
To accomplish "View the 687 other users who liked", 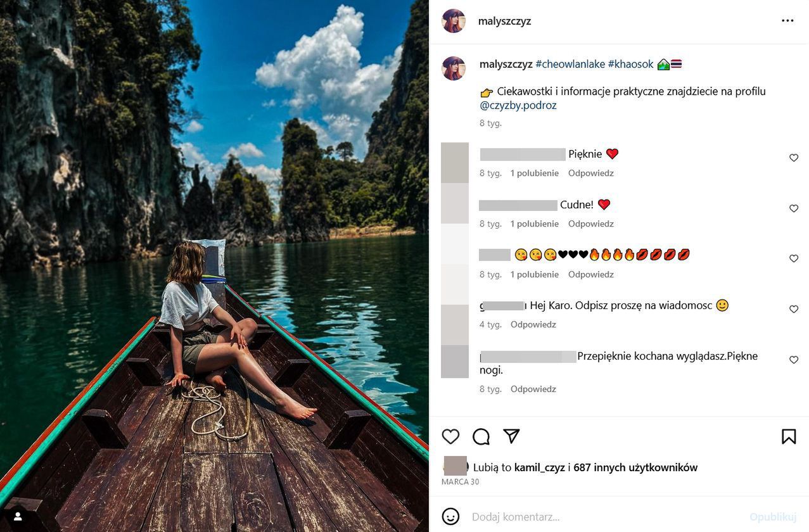I will tap(635, 467).
